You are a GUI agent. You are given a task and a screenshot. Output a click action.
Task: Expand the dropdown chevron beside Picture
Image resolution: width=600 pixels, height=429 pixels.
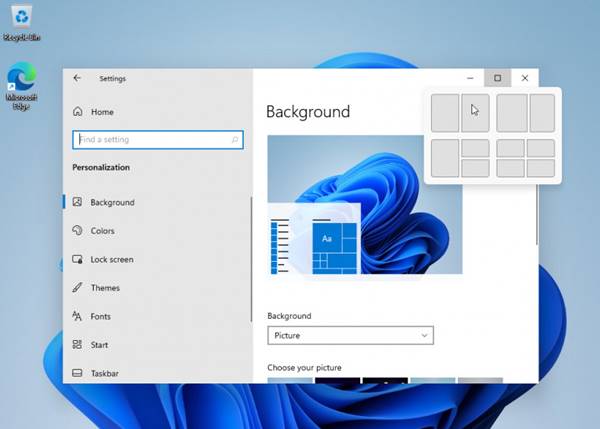click(x=424, y=336)
